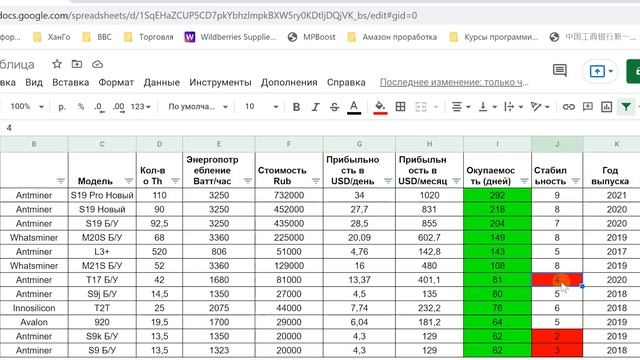Open the font family dropdown
The height and width of the screenshot is (360, 640).
[198, 107]
